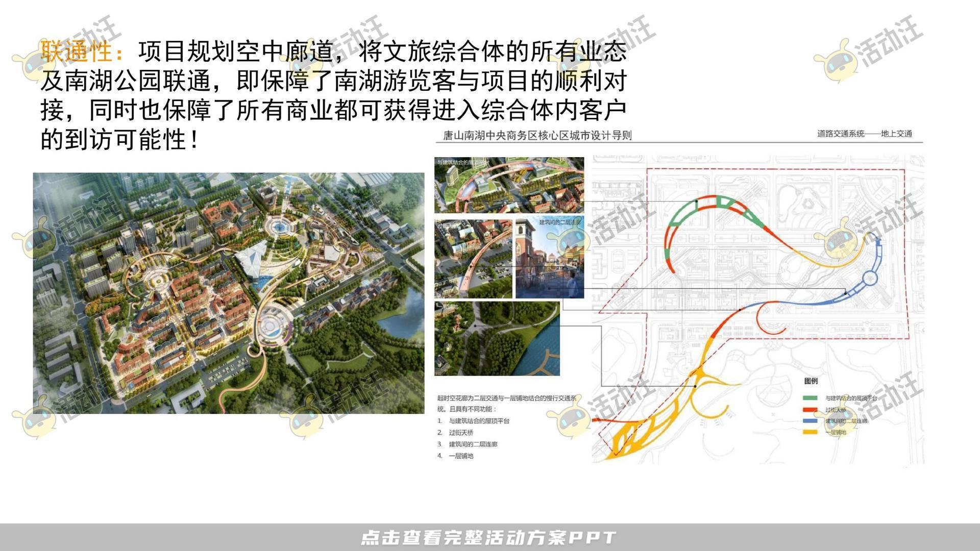Click the overpass (过街天桥) rendering thumbnail
The image size is (980, 551).
point(473,259)
